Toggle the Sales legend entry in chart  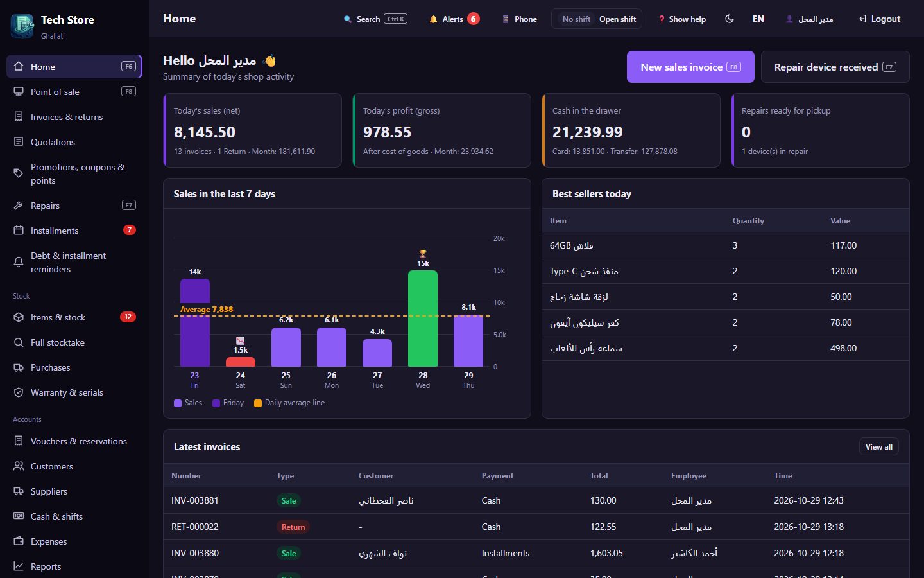[188, 403]
